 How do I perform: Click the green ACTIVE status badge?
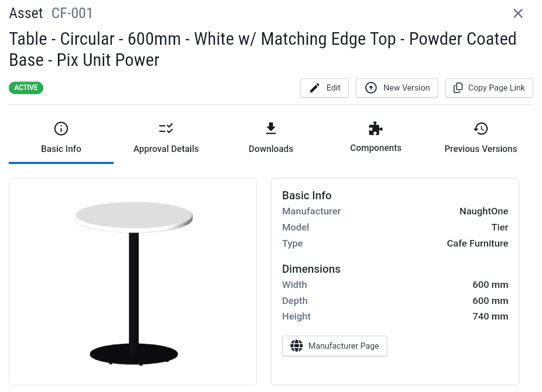pos(26,88)
